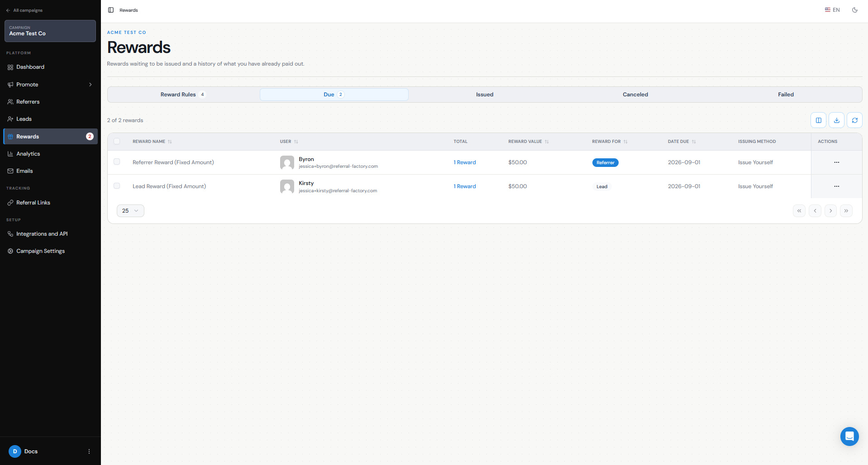Go back to All campaigns
868x465 pixels.
(24, 10)
